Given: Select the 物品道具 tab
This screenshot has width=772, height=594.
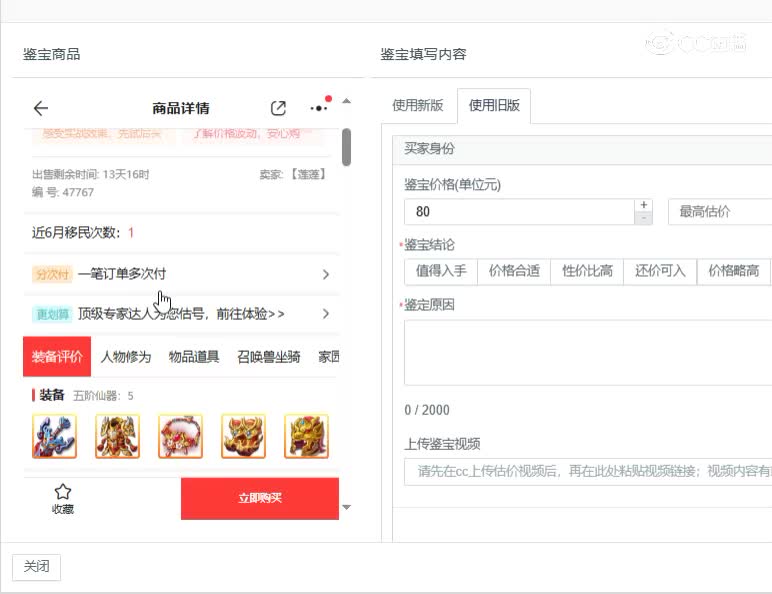Looking at the screenshot, I should [193, 357].
